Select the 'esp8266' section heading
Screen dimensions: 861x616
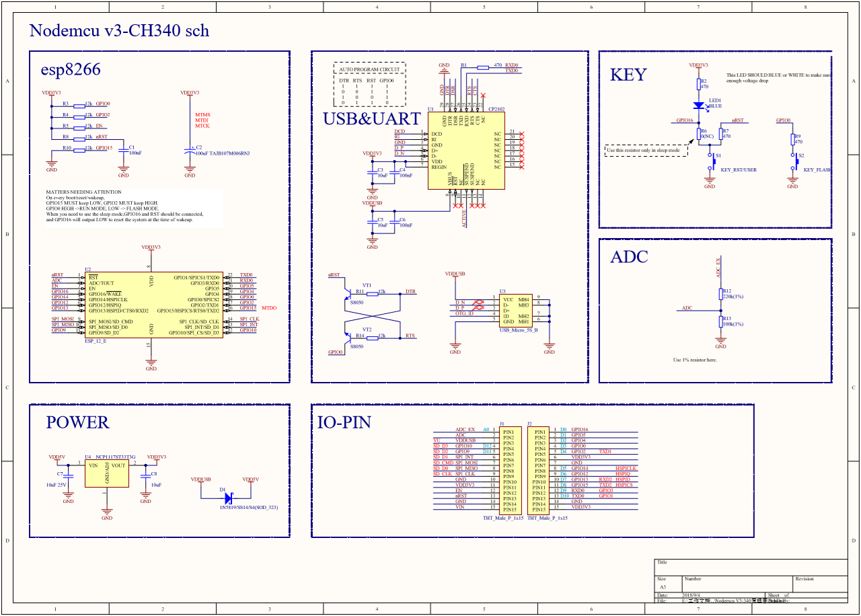(x=71, y=69)
